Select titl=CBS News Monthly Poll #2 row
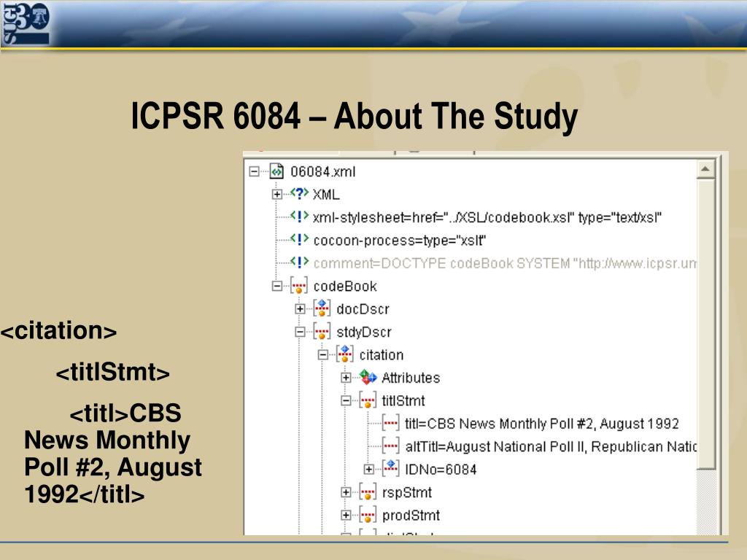This screenshot has height=560, width=747. click(542, 424)
